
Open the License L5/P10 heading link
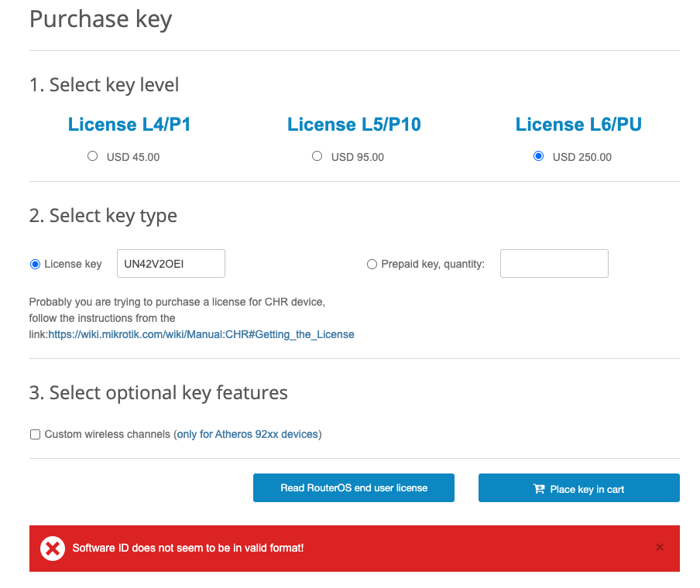[x=354, y=125]
